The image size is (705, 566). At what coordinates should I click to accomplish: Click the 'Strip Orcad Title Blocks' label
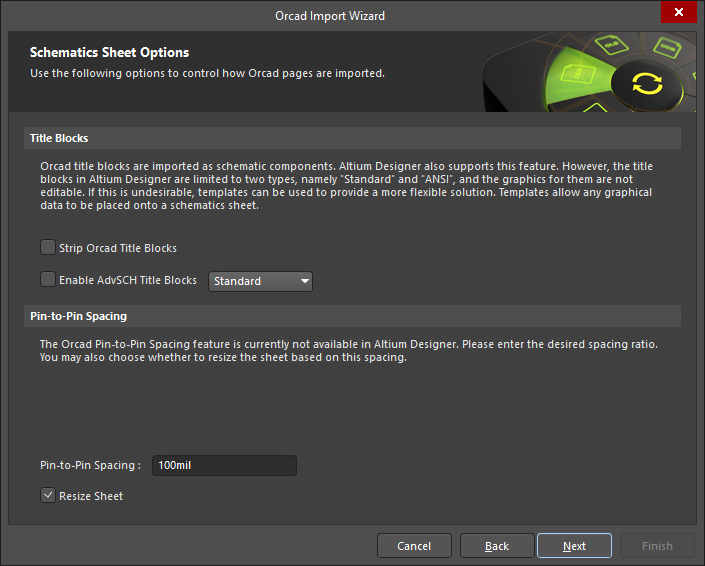(118, 248)
